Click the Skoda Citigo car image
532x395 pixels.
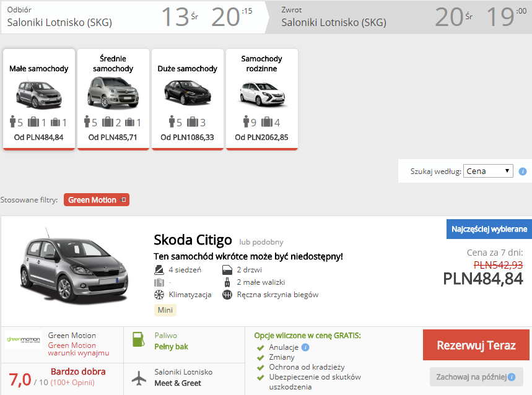(74, 267)
